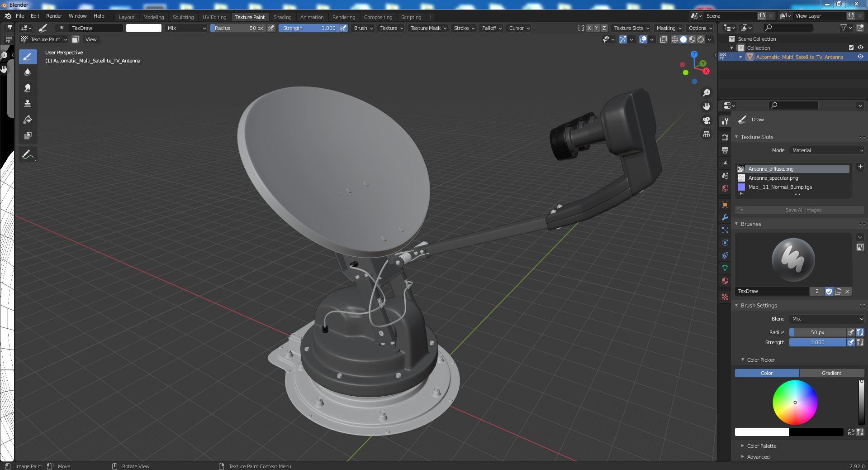Select the Gradient color mode button
The image size is (868, 470).
coord(831,373)
